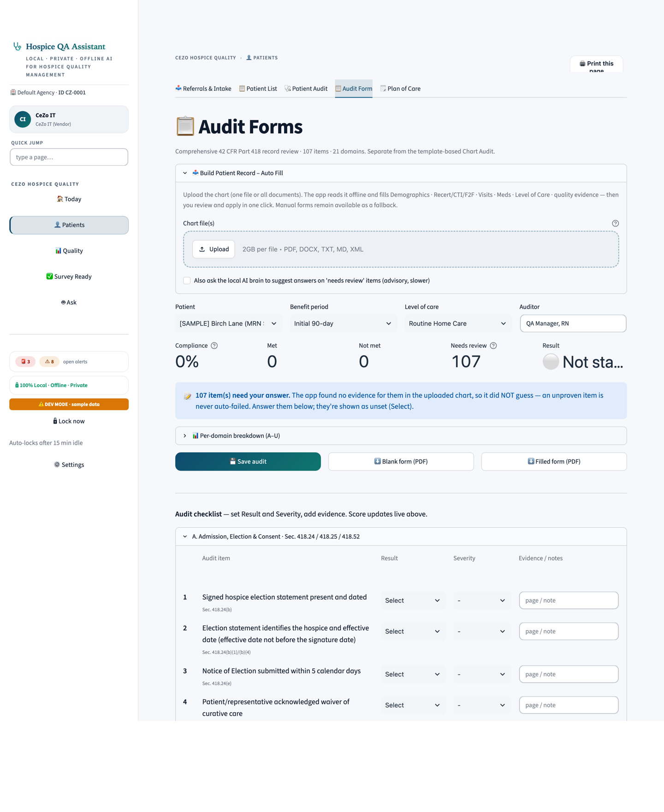Open Result dropdown for item 1
This screenshot has height=812, width=664.
pyautogui.click(x=413, y=600)
